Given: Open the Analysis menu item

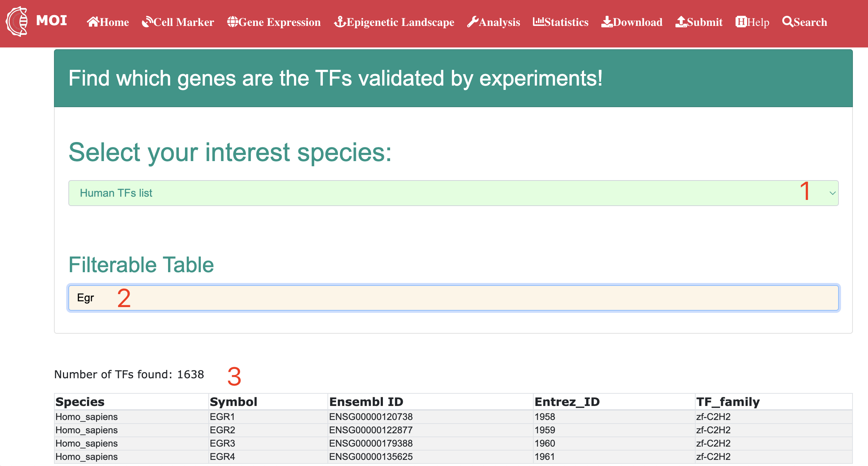Looking at the screenshot, I should 494,22.
